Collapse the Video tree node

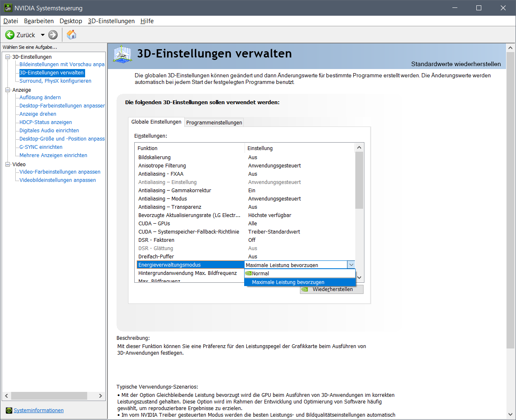coord(7,165)
